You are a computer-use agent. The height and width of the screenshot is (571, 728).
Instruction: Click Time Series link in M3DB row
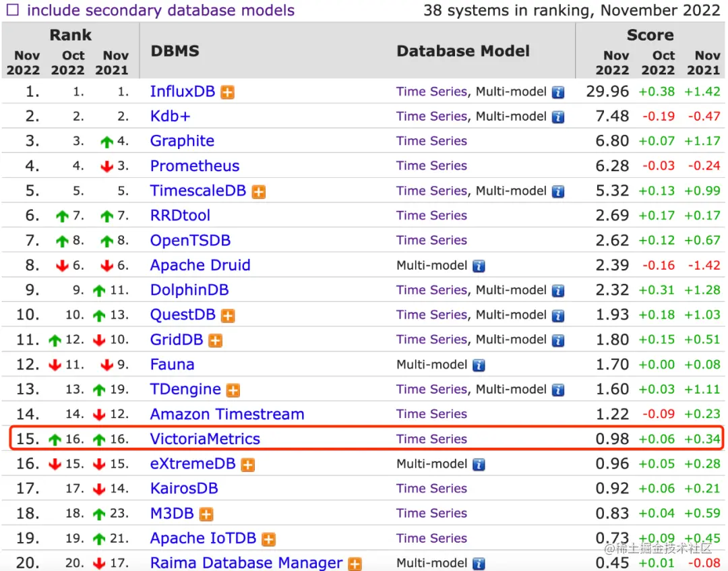click(431, 514)
